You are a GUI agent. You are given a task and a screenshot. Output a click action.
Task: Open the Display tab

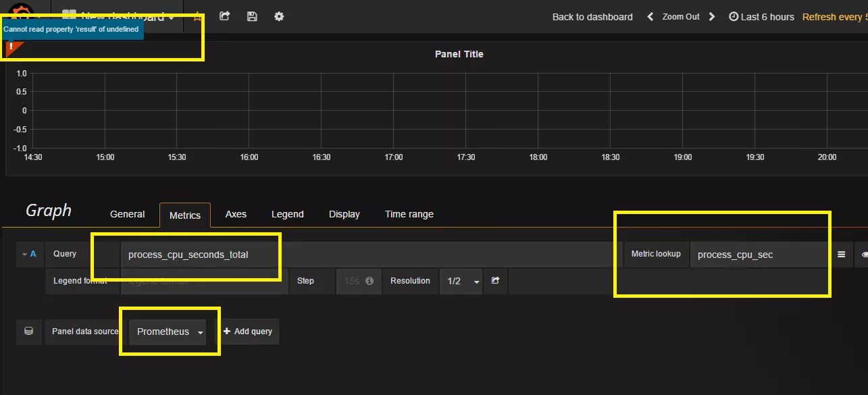[344, 214]
